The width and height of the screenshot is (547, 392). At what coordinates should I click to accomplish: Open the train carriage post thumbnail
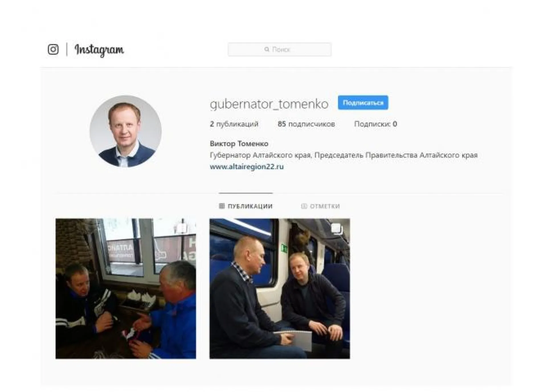pos(280,289)
